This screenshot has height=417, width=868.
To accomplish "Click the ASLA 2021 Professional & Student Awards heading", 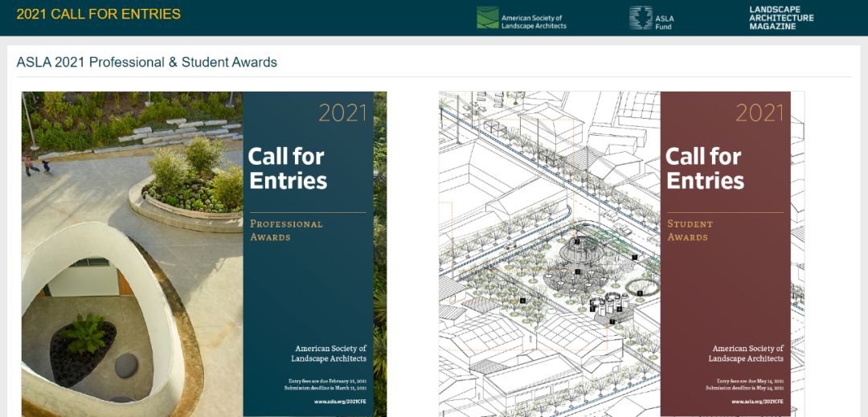I will click(x=147, y=62).
